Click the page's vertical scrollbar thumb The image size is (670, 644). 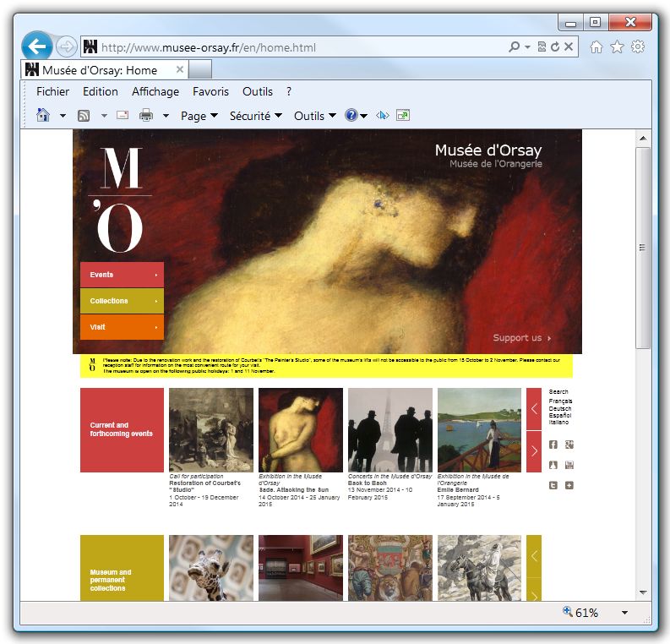click(x=643, y=248)
